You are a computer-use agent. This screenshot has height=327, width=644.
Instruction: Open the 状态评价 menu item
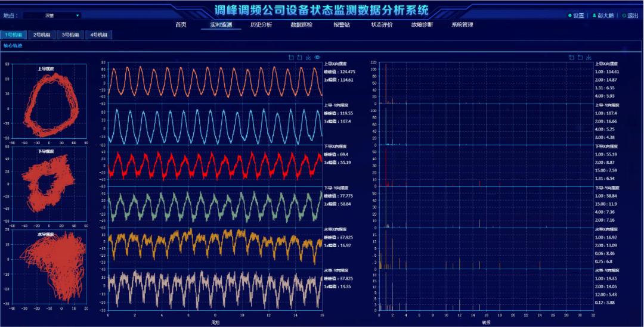tap(382, 24)
